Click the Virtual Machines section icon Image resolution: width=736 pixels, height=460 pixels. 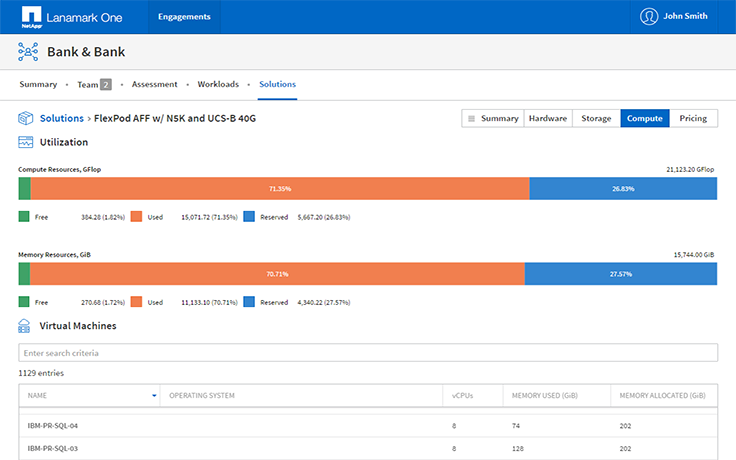point(27,326)
